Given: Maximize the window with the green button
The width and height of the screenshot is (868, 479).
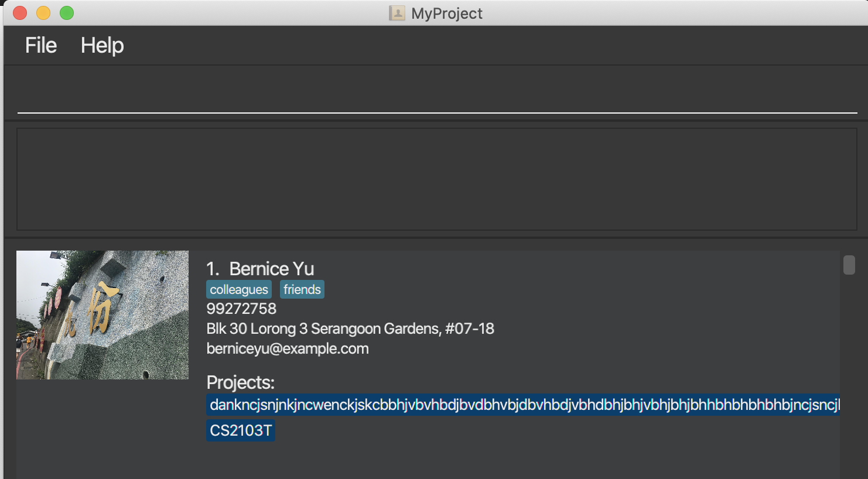Looking at the screenshot, I should pyautogui.click(x=67, y=13).
